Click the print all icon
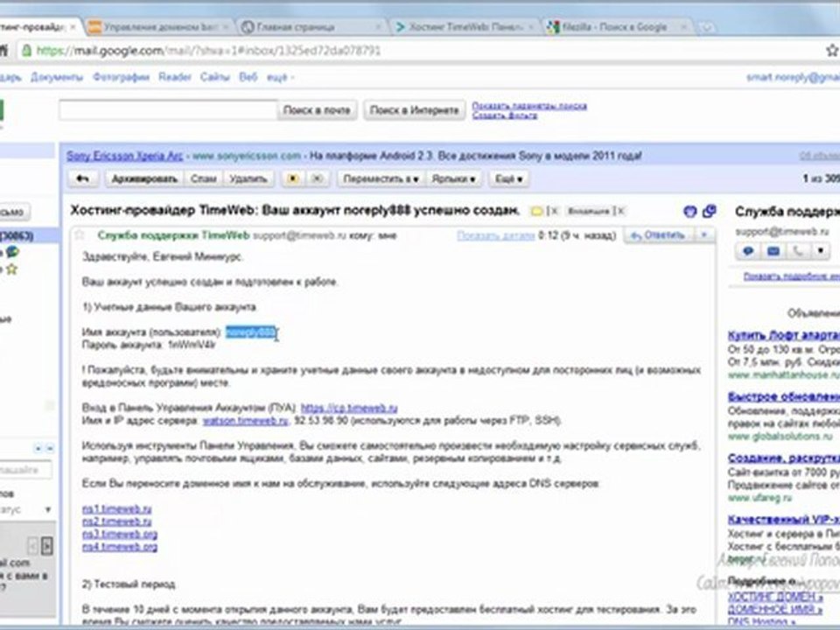 690,211
